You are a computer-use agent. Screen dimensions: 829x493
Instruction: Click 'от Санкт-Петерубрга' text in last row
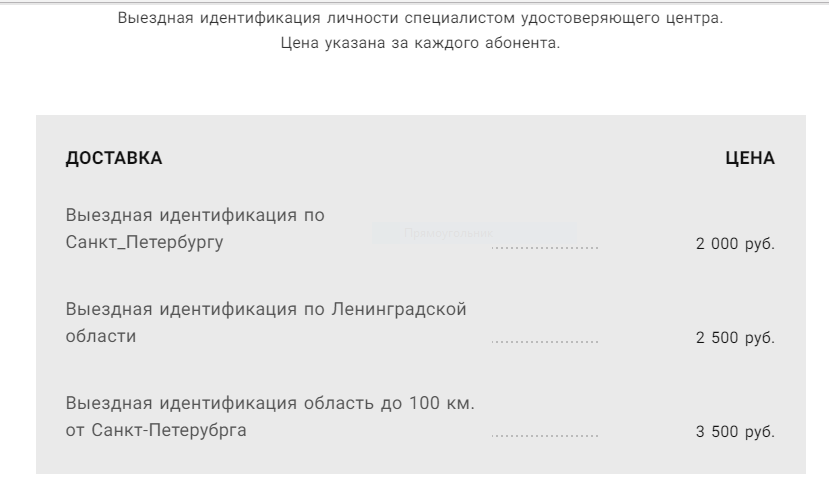[x=156, y=430]
